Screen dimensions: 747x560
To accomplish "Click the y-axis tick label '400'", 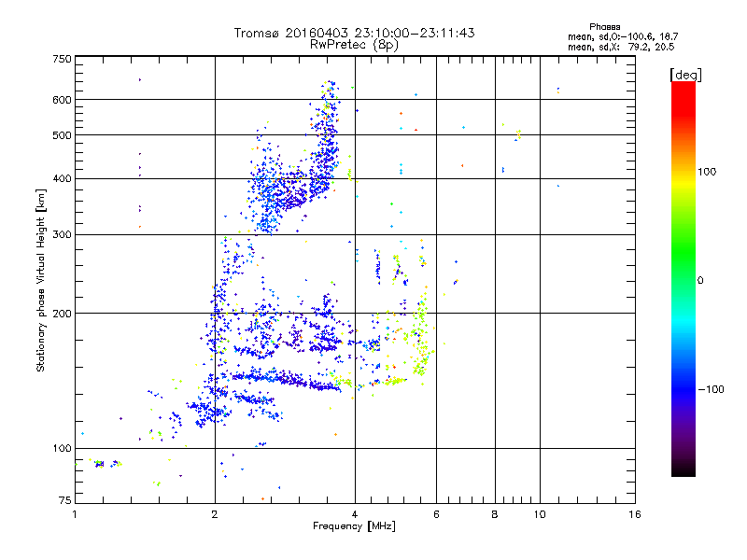I will [x=62, y=179].
